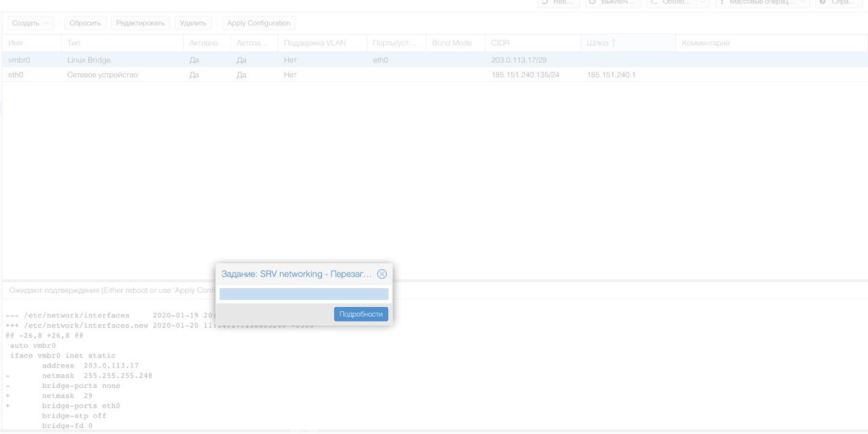Viewport: 868px width, 434px height.
Task: Click the 'address 203.0.113.17' diff line
Action: click(x=90, y=366)
